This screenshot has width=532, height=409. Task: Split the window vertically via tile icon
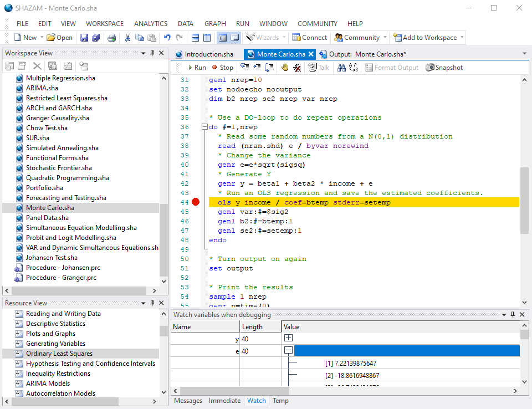(x=207, y=38)
